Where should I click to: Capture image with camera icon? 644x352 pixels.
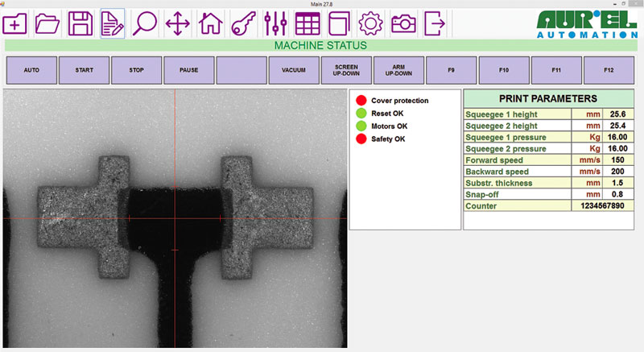[x=403, y=24]
